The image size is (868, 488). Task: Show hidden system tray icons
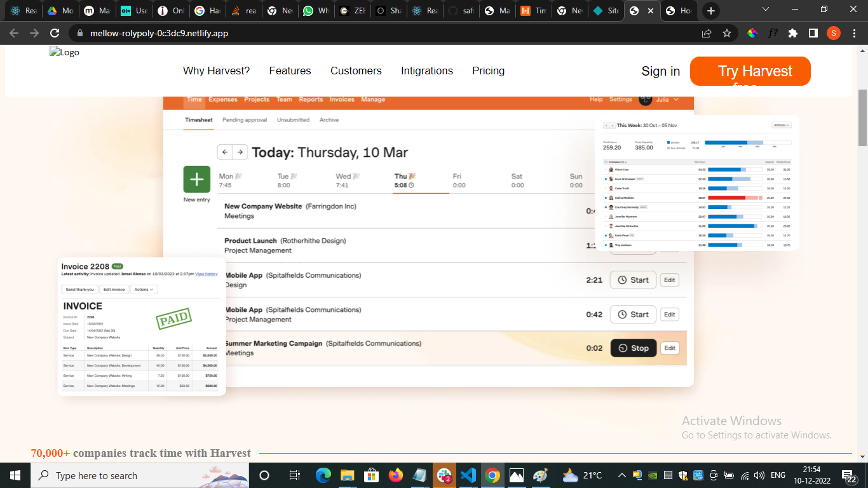(621, 475)
